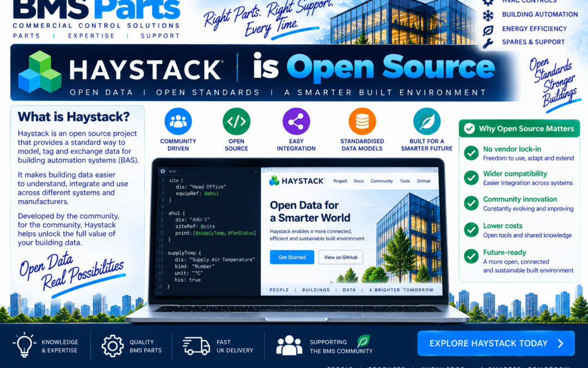This screenshot has height=368, width=588.
Task: Click the Standardised Data Models database icon
Action: (362, 121)
